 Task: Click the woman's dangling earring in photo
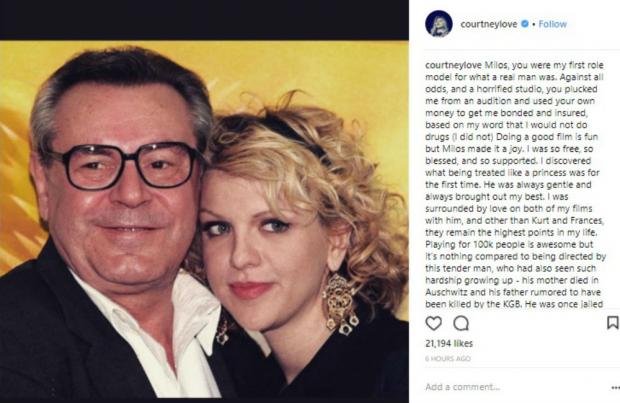coord(339,302)
